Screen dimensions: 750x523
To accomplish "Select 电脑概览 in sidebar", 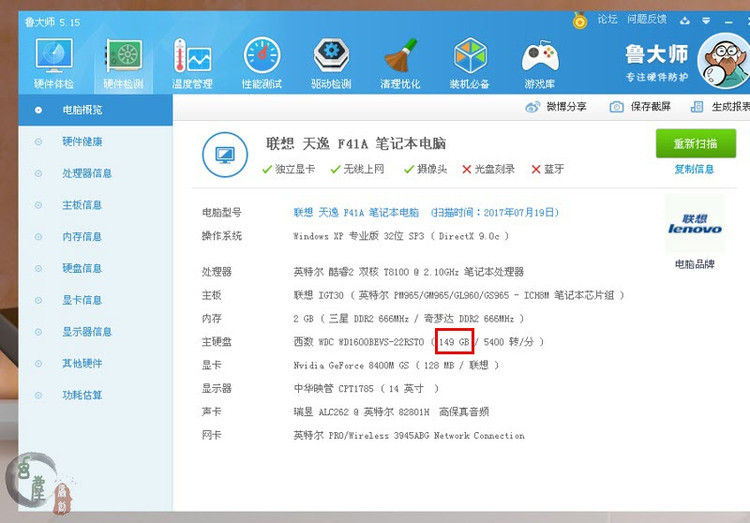I will click(95, 110).
